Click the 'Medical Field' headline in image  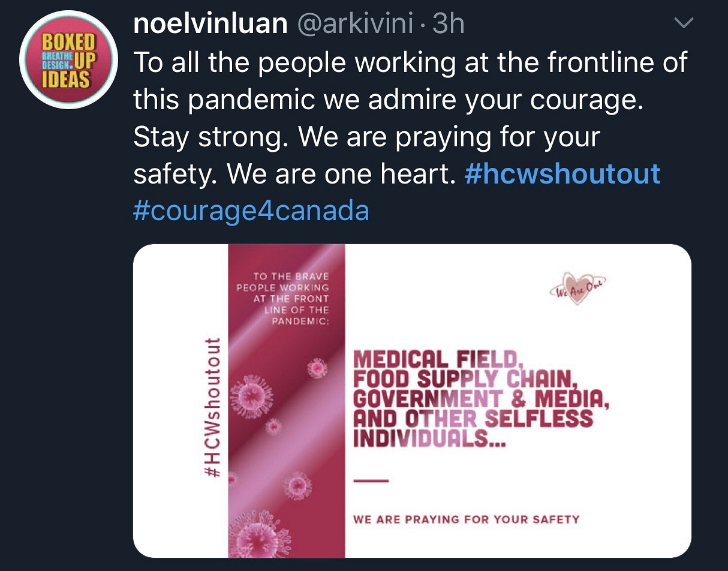pos(438,360)
